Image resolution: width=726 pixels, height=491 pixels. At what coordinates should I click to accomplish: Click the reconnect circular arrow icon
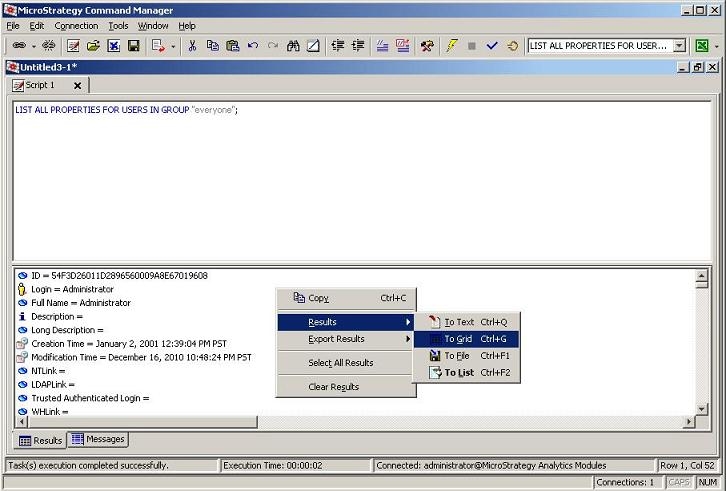[512, 45]
